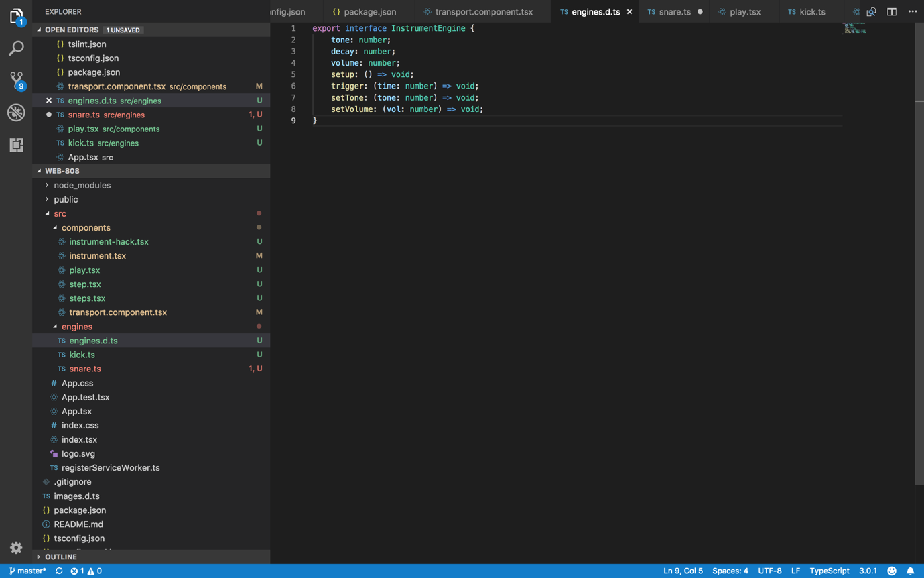Switch to the transport.component.tsx tab
924x578 pixels.
point(483,12)
